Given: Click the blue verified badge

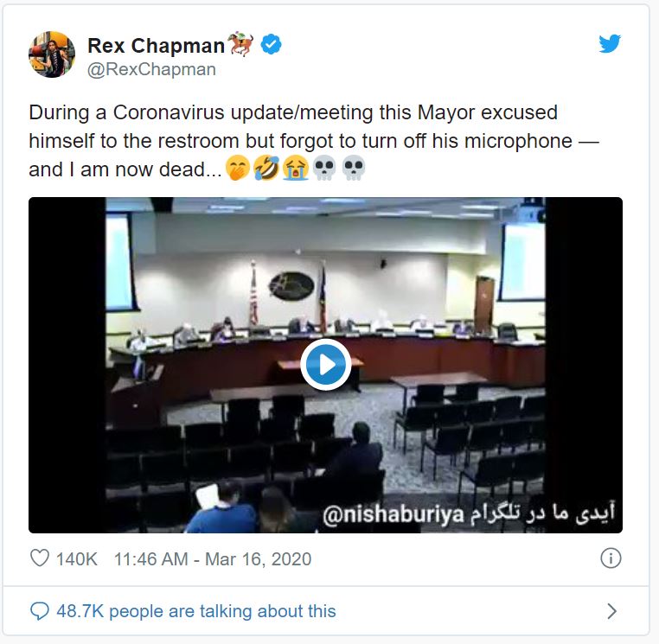Looking at the screenshot, I should pos(271,45).
